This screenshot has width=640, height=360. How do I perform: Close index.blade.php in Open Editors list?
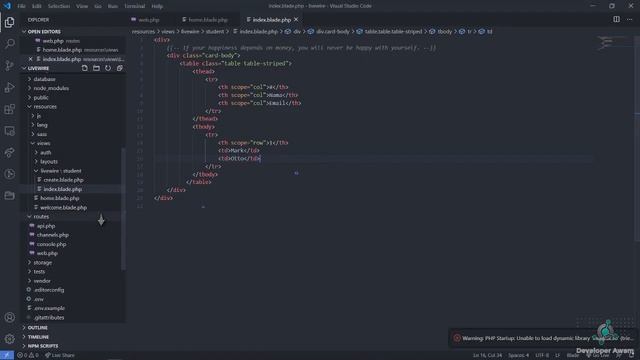[x=31, y=59]
